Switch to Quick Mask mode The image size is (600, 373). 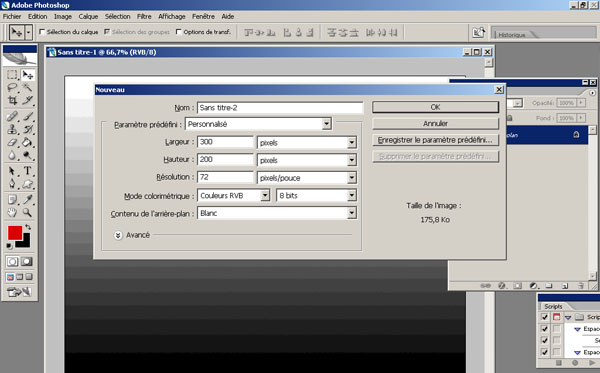pos(27,261)
